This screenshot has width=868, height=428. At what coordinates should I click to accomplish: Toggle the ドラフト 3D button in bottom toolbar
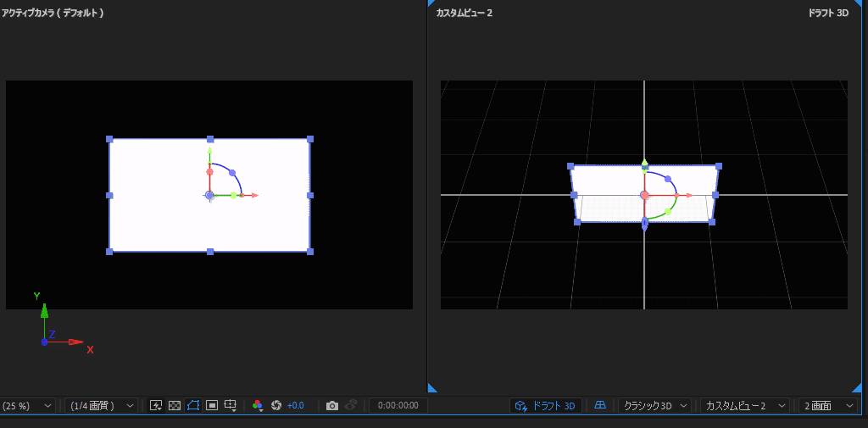tap(547, 405)
